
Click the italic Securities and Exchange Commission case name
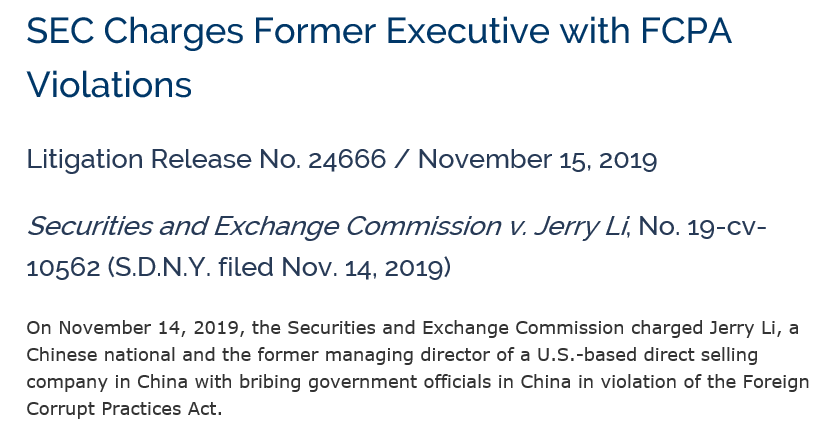(263, 227)
